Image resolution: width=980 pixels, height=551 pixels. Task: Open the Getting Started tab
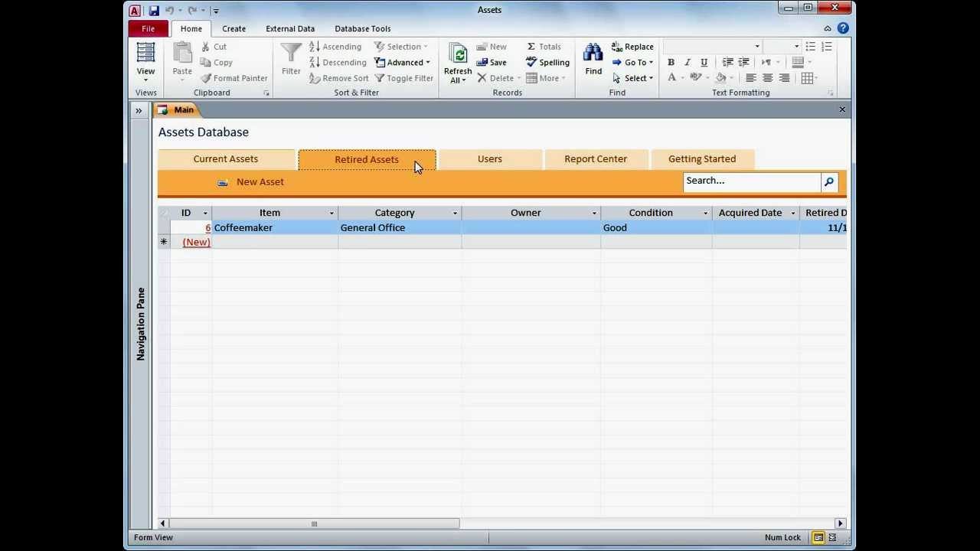[x=702, y=159]
